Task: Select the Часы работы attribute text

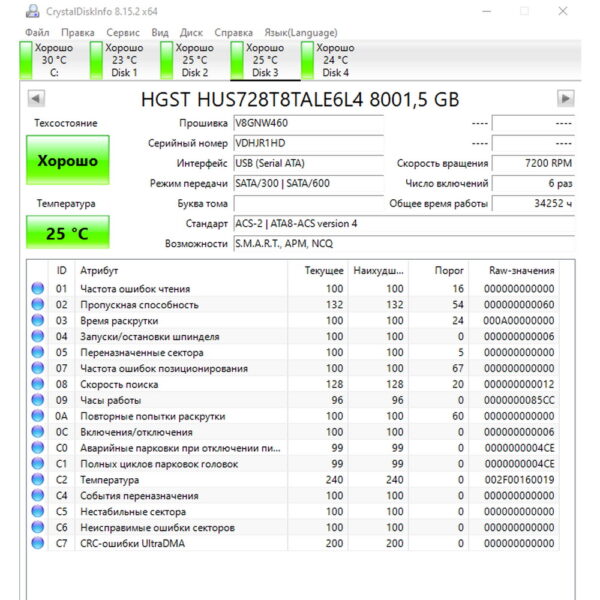Action: pyautogui.click(x=111, y=400)
